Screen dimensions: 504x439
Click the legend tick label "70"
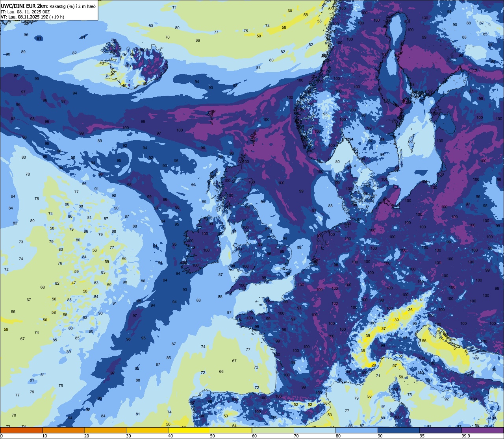[x=296, y=436]
